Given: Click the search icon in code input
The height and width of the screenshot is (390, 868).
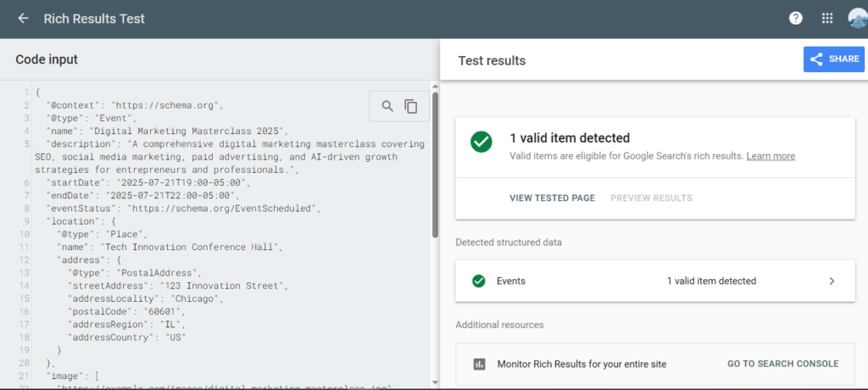Looking at the screenshot, I should click(x=387, y=106).
